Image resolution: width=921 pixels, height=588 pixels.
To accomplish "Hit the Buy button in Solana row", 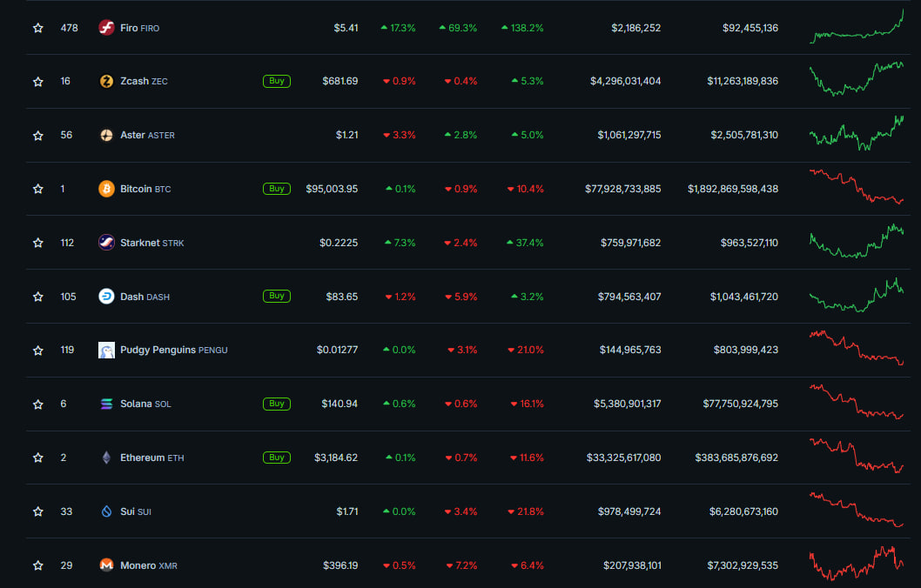I will 276,404.
